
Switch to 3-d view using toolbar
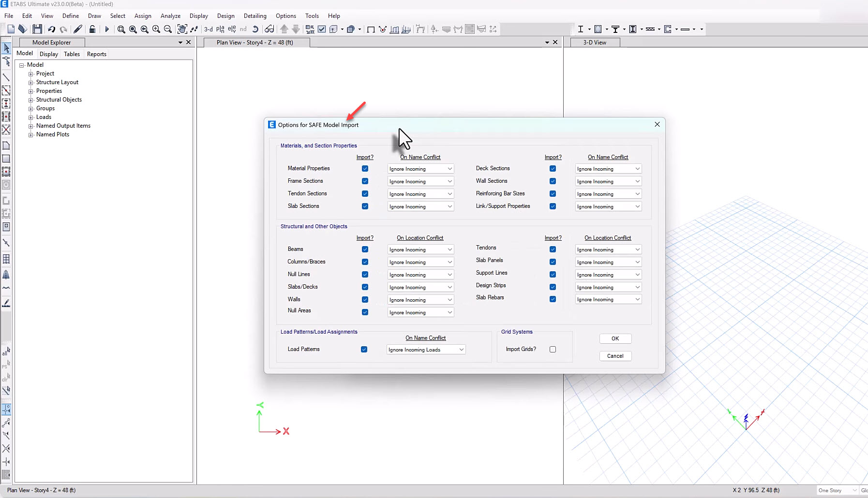click(208, 29)
